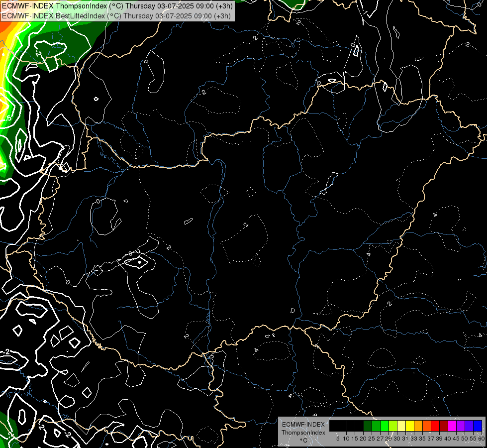Viewport: 487px width, 448px height.
Task: Click the legend tick value '20'
Action: coord(363,439)
